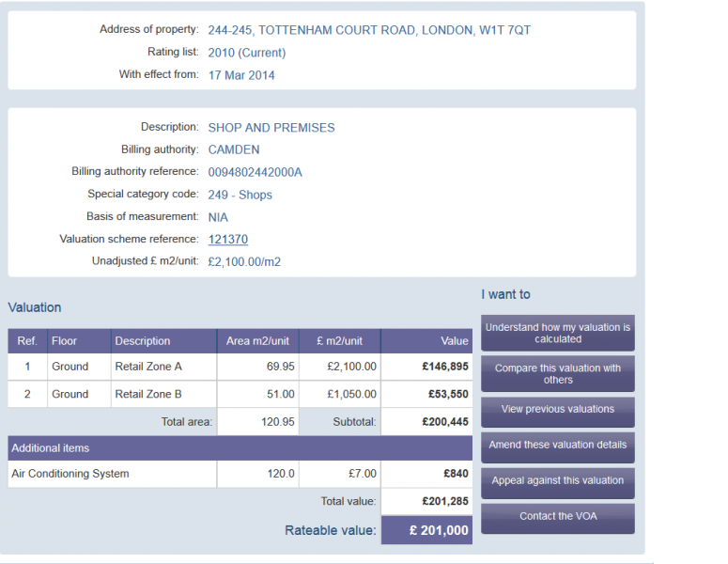Open valuation scheme reference 121370 link
The image size is (728, 564).
point(228,240)
